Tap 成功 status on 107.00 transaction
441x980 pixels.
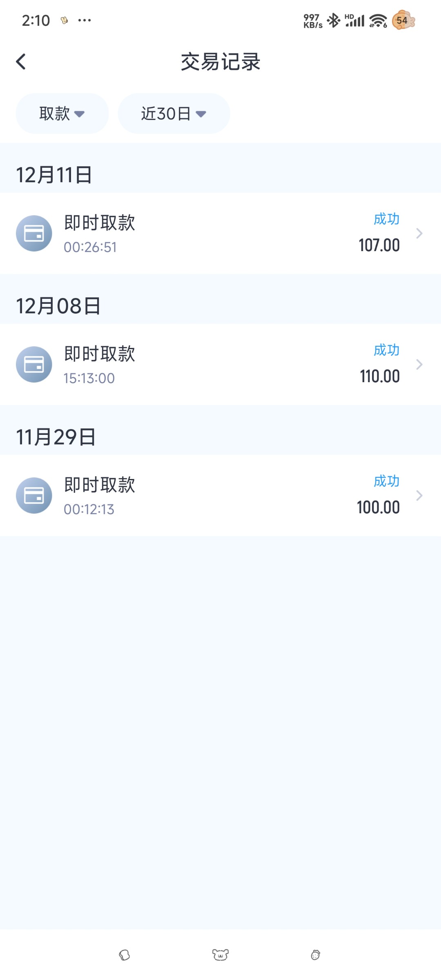386,219
